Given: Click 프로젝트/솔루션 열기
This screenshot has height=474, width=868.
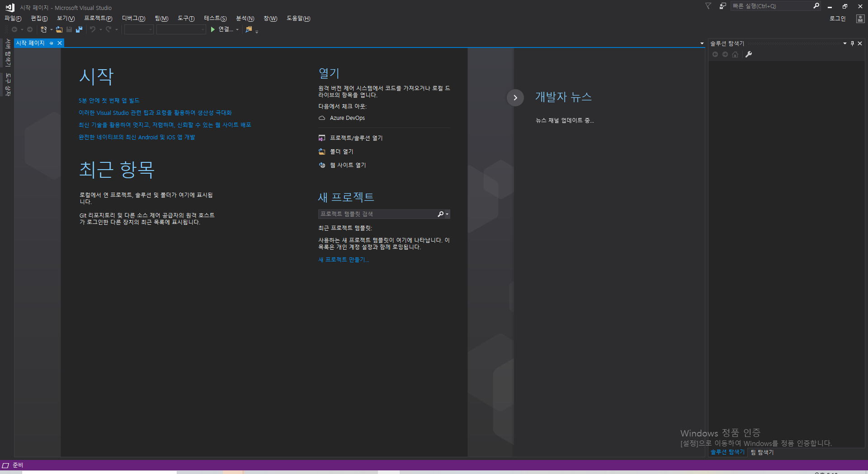Looking at the screenshot, I should [356, 138].
